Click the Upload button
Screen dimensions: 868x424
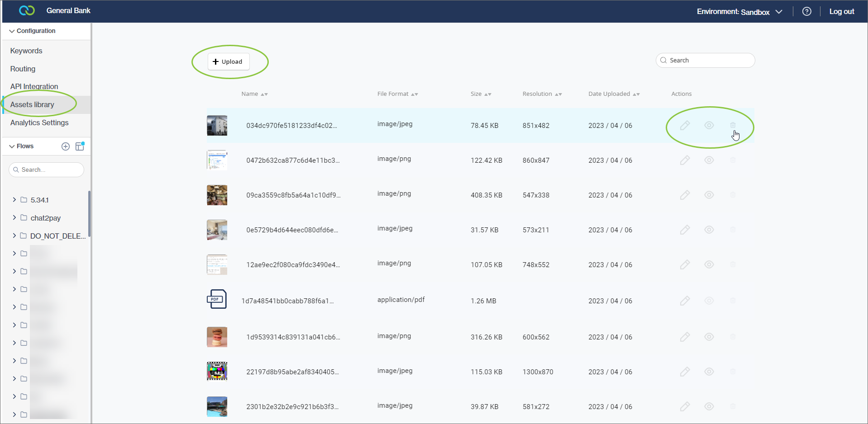pos(228,61)
